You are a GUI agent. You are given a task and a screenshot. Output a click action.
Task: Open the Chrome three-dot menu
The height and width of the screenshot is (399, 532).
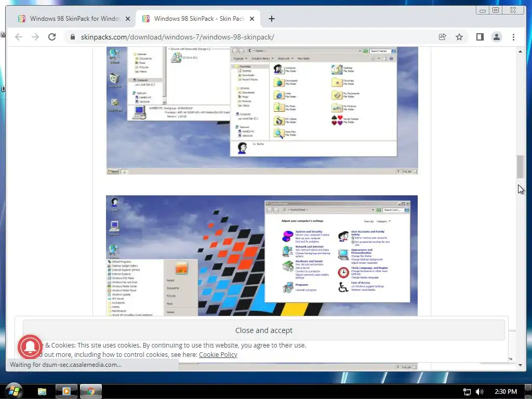pyautogui.click(x=513, y=37)
